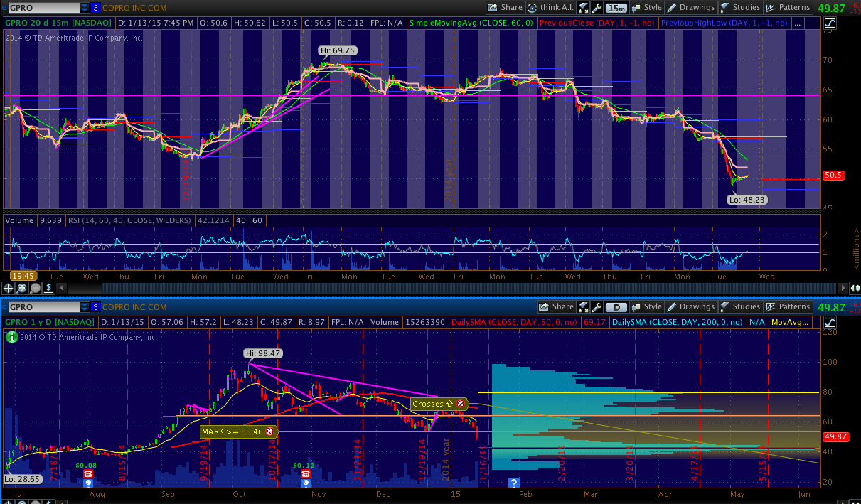Remove the MARK >= 53.46 alert
This screenshot has height=504, width=861.
pyautogui.click(x=269, y=431)
